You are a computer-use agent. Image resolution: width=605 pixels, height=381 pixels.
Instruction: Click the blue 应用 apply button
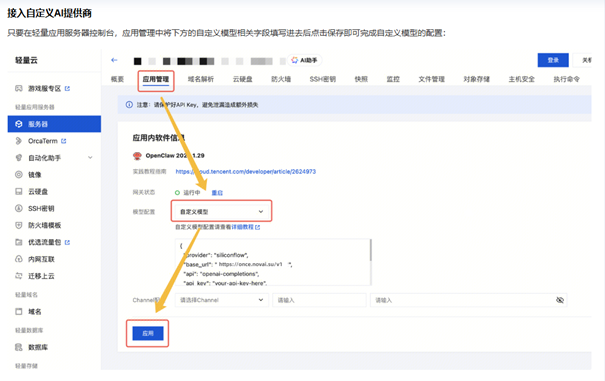pyautogui.click(x=148, y=333)
